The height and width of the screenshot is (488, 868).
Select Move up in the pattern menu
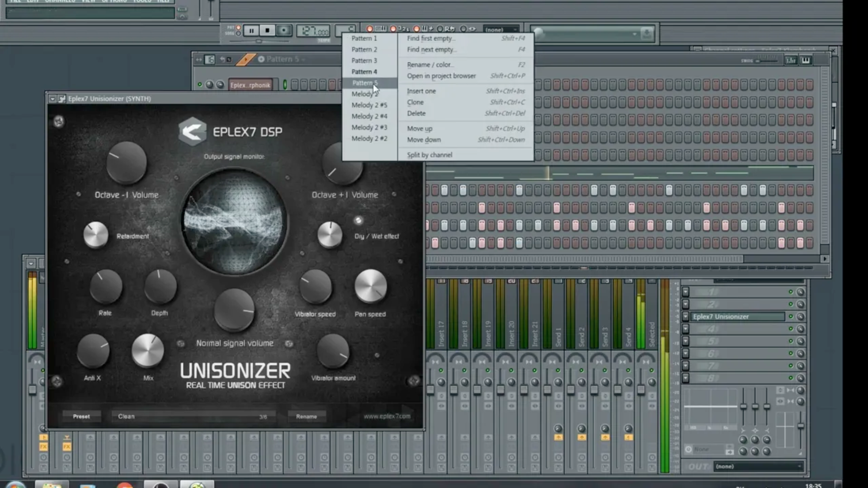click(466, 129)
